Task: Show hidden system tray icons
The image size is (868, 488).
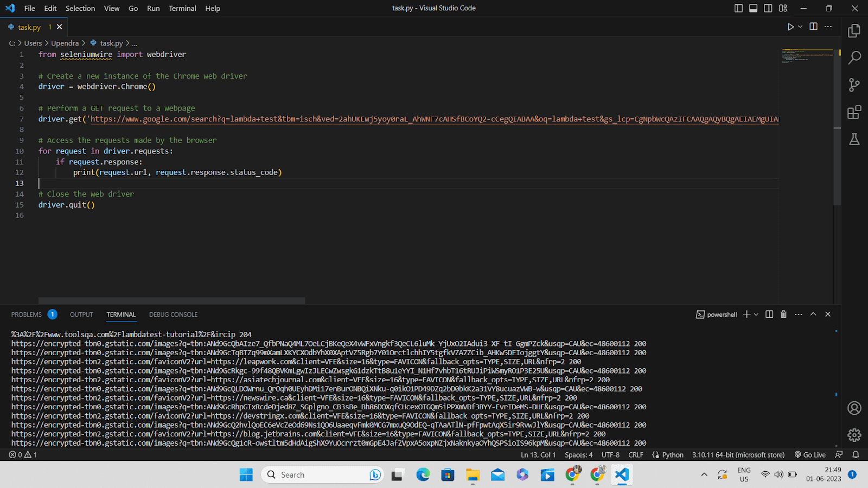Action: click(x=704, y=475)
